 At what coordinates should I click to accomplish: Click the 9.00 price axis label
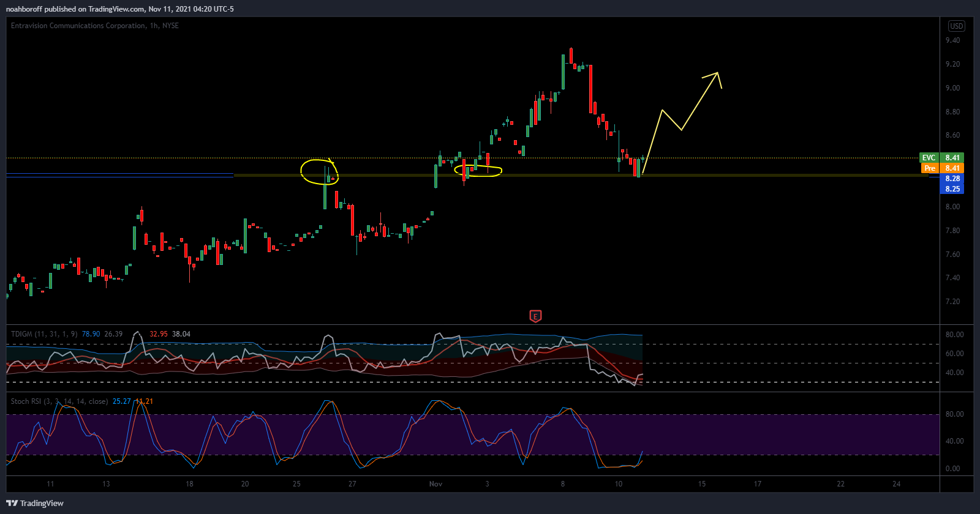(x=952, y=88)
